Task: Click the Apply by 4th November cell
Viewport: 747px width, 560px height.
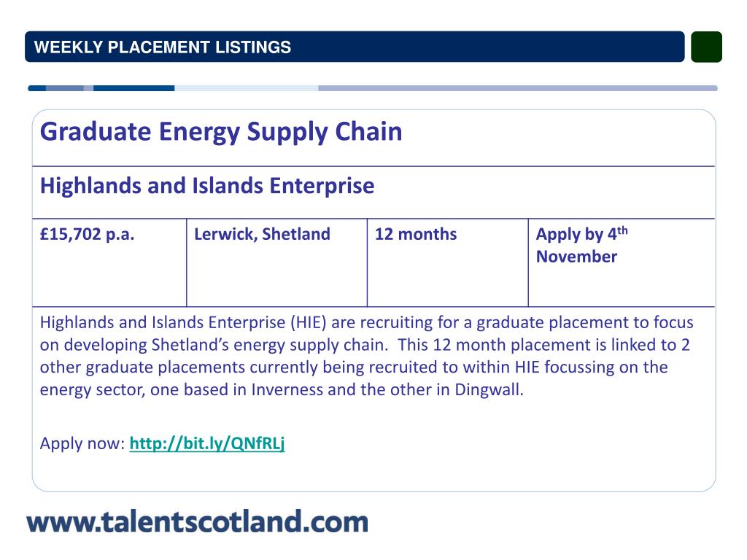Action: 622,262
